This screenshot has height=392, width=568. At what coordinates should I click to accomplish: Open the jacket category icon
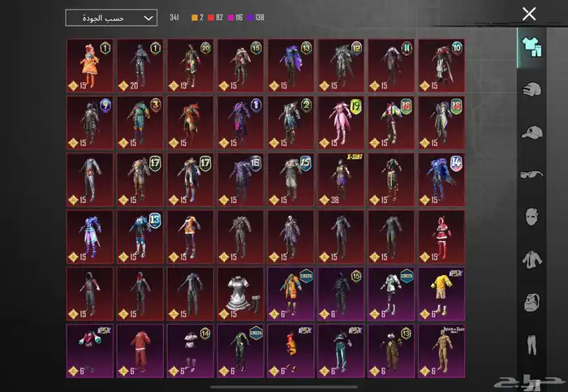(x=533, y=260)
